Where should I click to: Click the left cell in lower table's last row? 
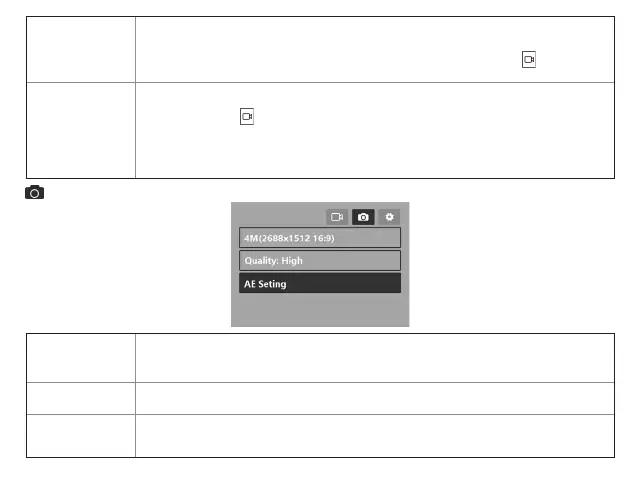pos(81,436)
